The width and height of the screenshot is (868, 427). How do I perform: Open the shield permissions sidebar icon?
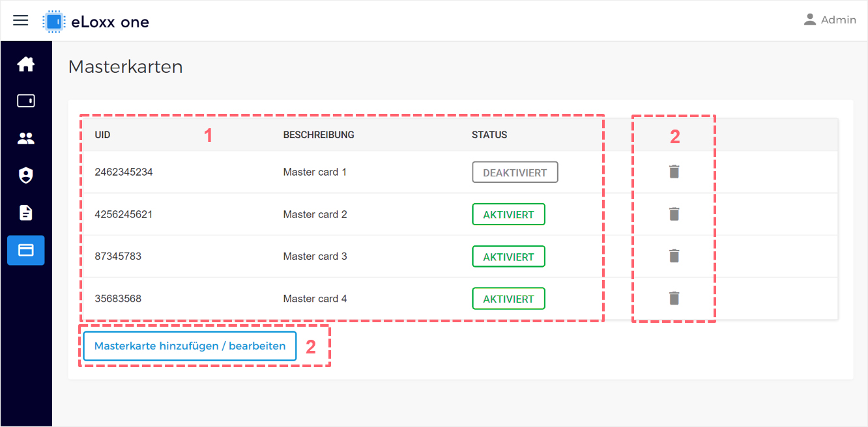pos(26,175)
